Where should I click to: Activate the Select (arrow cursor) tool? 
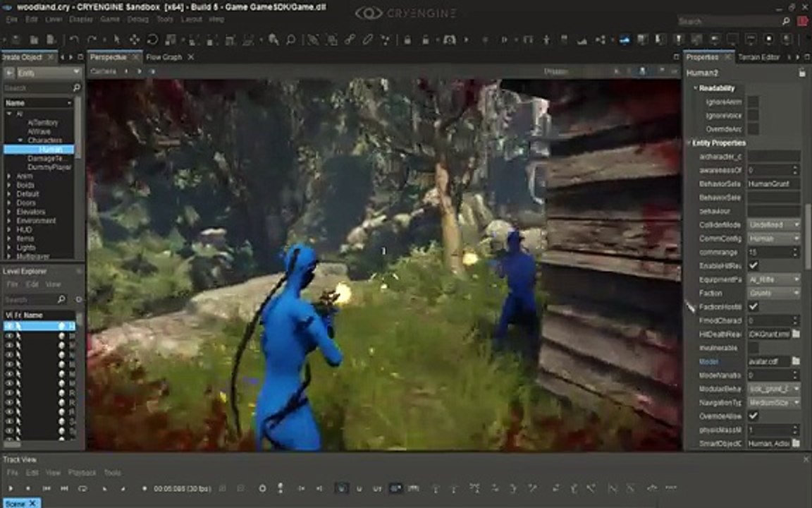click(116, 40)
